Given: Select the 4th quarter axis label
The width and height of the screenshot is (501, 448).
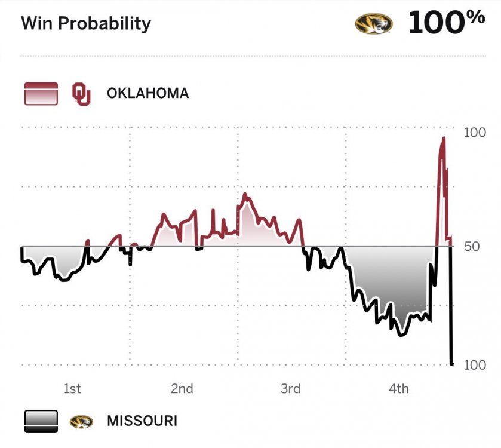Looking at the screenshot, I should [398, 389].
